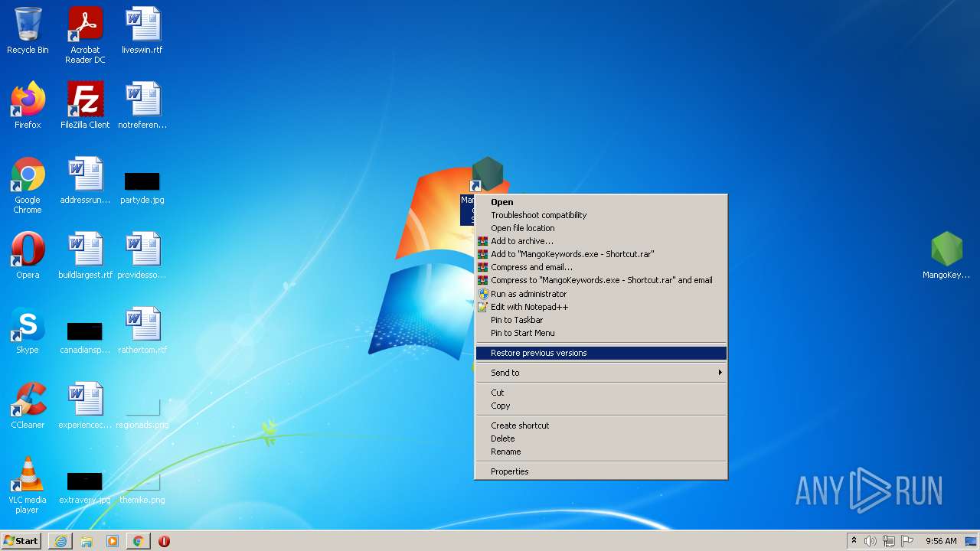Choose Delete in context menu
This screenshot has width=980, height=551.
coord(601,439)
